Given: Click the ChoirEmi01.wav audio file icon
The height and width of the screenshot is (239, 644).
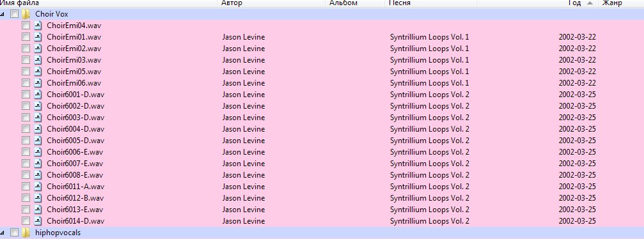Looking at the screenshot, I should 38,37.
